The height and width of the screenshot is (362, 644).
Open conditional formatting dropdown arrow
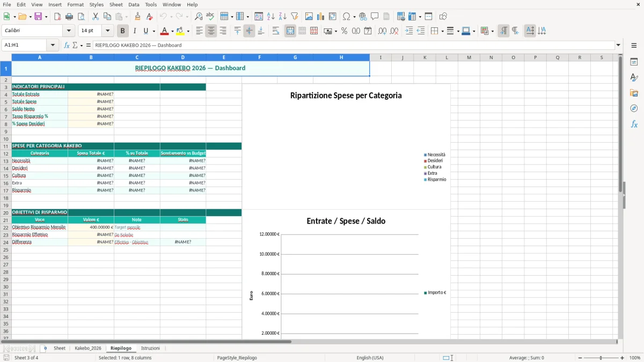pos(492,31)
